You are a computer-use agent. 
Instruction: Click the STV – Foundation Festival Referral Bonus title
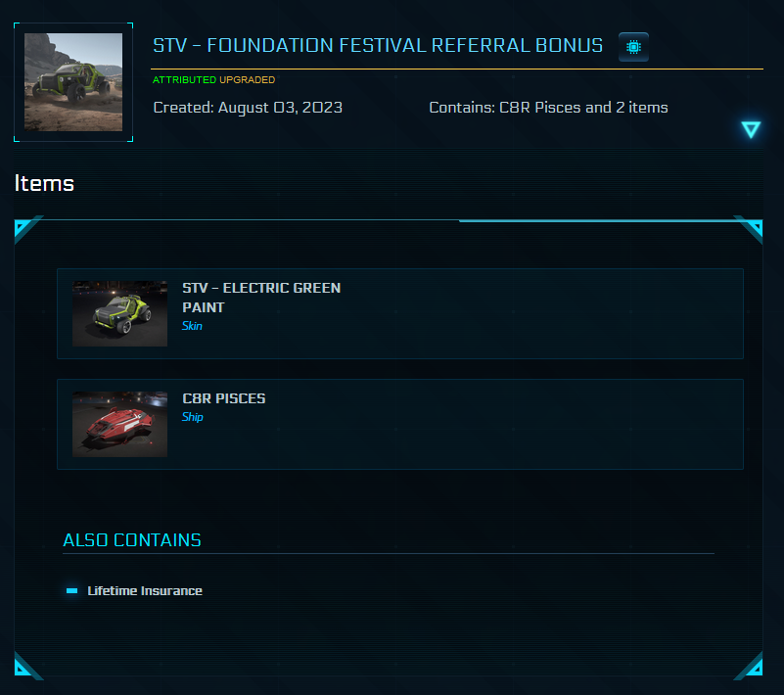coord(377,45)
